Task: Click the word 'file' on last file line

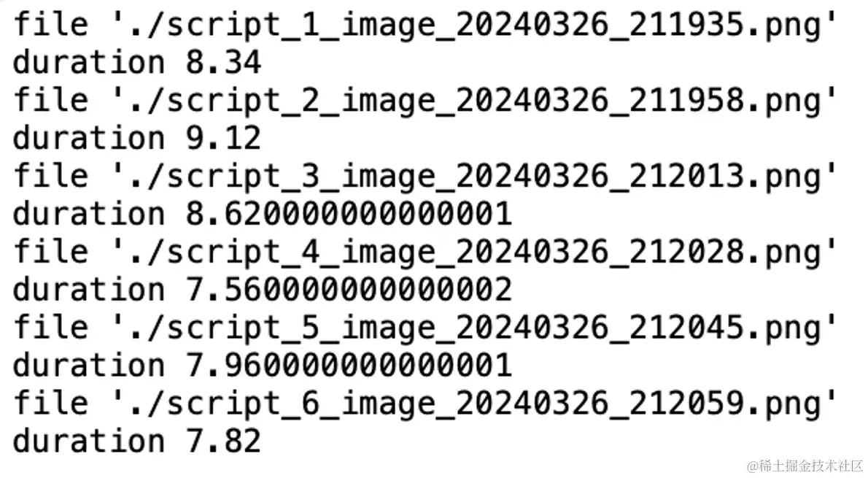Action: [x=50, y=404]
